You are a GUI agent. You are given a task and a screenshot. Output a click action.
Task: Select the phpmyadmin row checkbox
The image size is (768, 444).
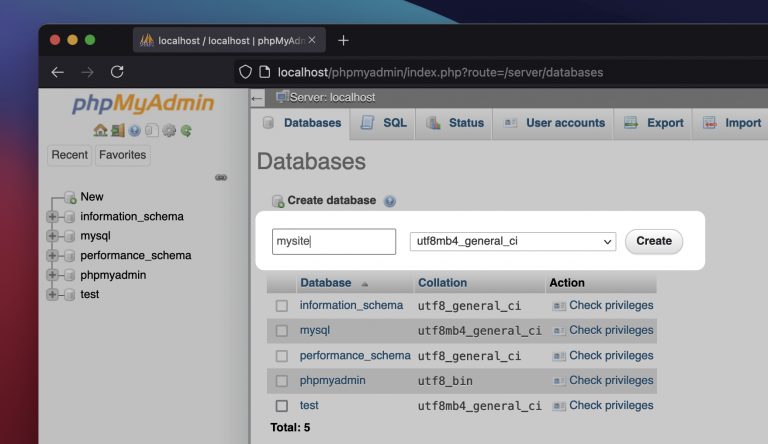pos(282,381)
